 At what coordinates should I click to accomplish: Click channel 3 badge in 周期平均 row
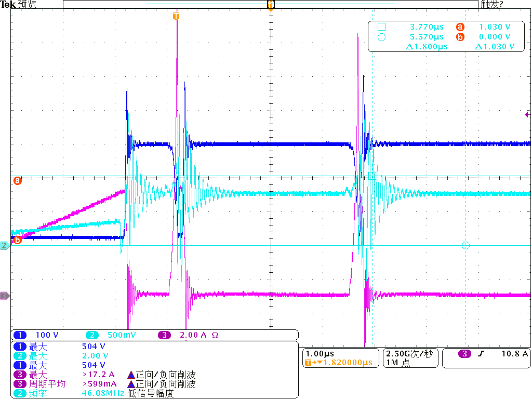pyautogui.click(x=20, y=384)
